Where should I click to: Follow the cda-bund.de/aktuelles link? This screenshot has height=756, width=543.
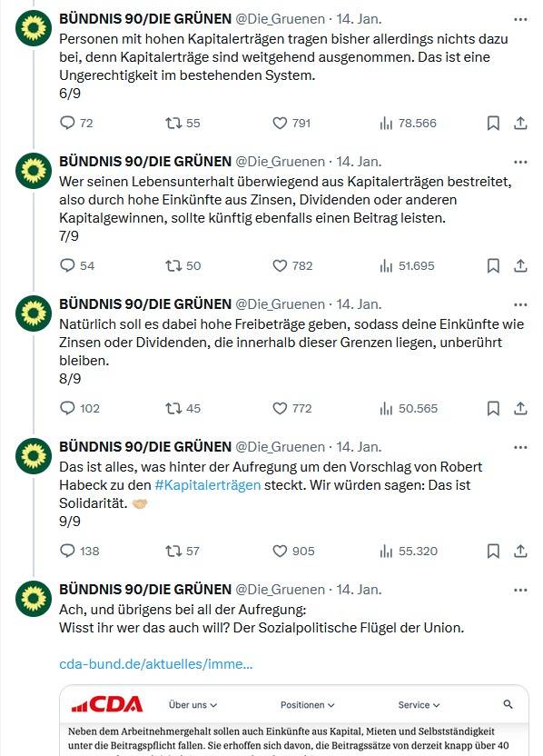155,664
